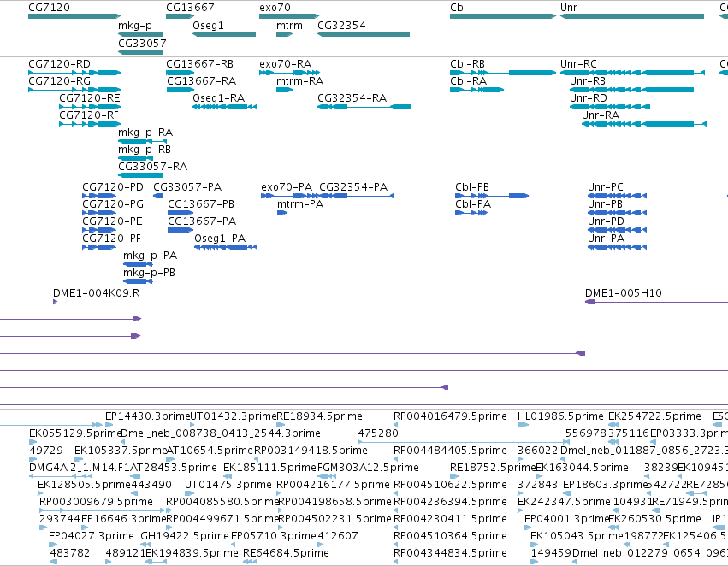Select EST EK055129.5prime
The height and width of the screenshot is (566, 728).
(33, 442)
